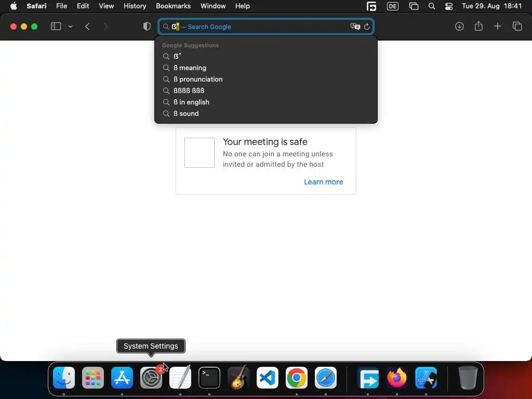This screenshot has width=532, height=399.
Task: Follow the Learn more link
Action: (x=323, y=182)
